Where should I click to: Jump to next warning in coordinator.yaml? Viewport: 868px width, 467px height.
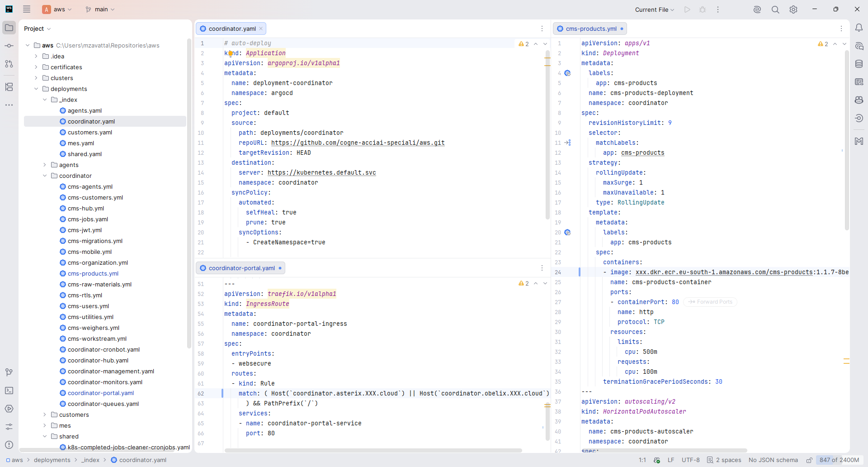click(x=545, y=44)
